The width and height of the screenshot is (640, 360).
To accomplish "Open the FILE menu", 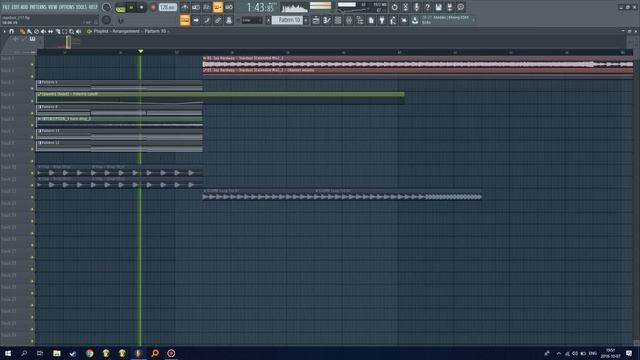I will pyautogui.click(x=6, y=7).
